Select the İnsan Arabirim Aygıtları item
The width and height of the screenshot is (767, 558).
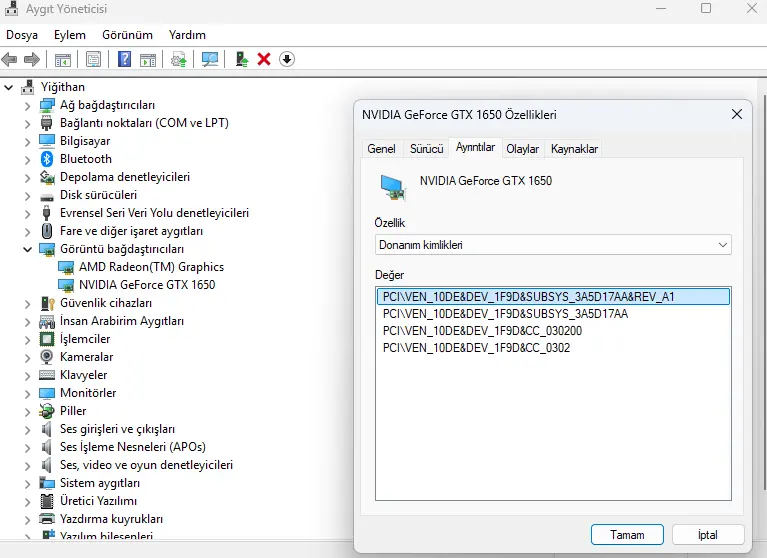tap(122, 321)
